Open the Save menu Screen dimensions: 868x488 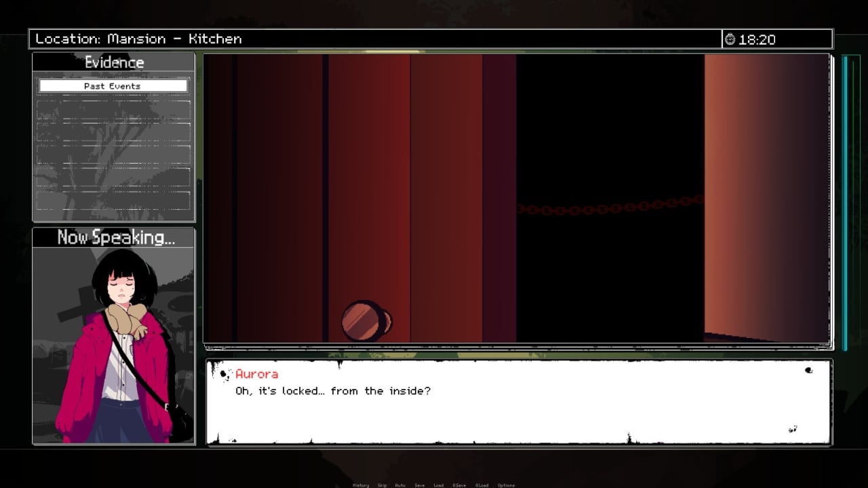coord(419,485)
